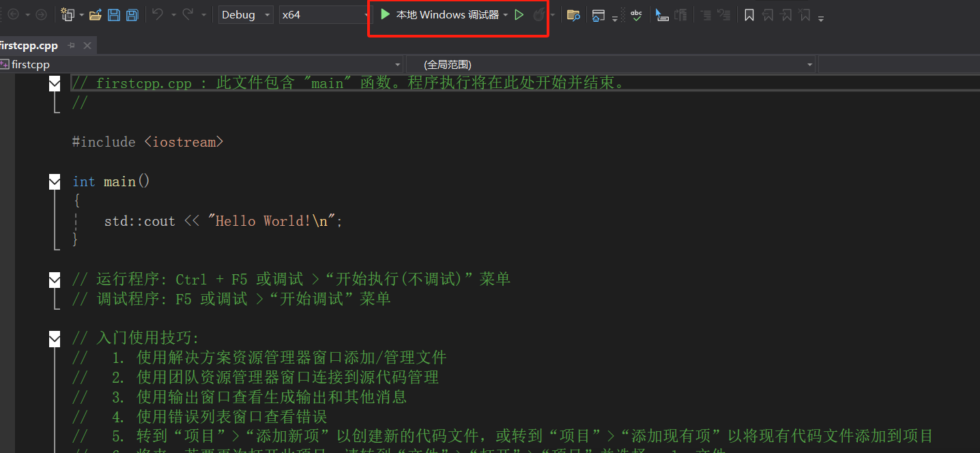Open the (全局范围) scope combo box
Image resolution: width=980 pixels, height=453 pixels.
611,64
